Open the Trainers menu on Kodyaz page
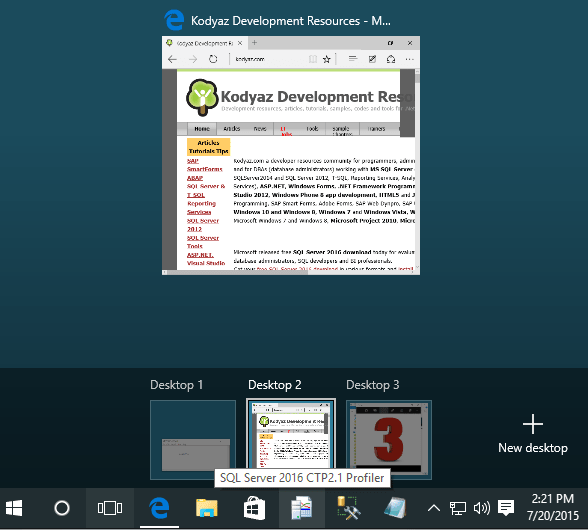This screenshot has width=588, height=530. tap(376, 129)
